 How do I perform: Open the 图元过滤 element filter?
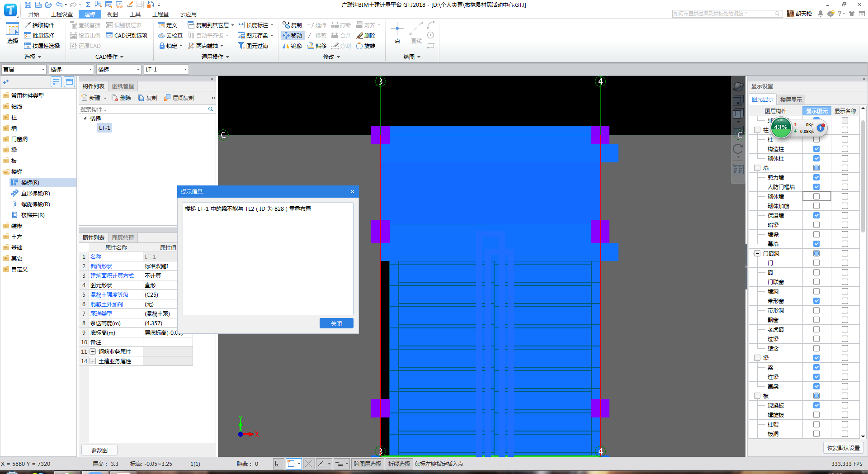coord(253,46)
